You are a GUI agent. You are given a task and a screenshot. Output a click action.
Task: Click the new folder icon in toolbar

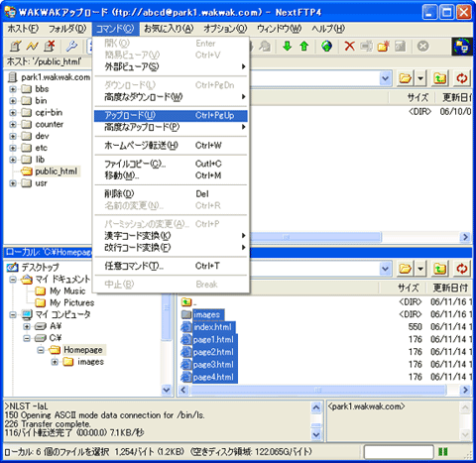(x=383, y=47)
